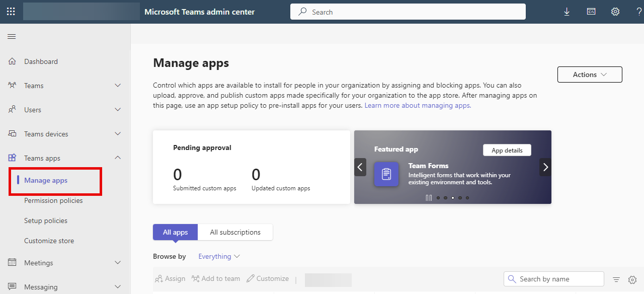
Task: Select the last carousel dot indicator
Action: click(x=467, y=198)
